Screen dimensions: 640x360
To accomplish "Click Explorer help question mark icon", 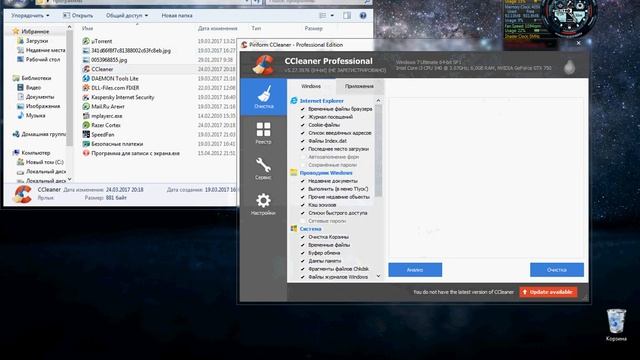I will coord(362,16).
